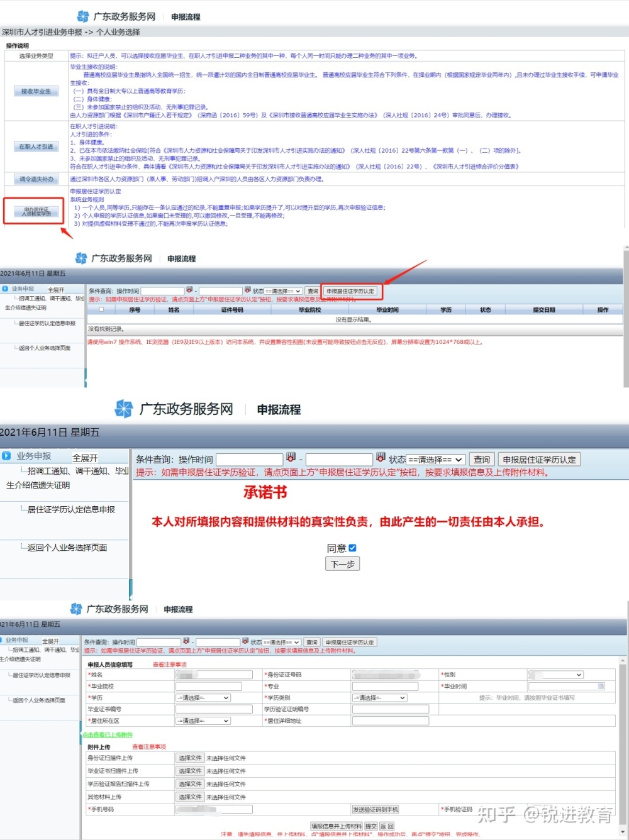This screenshot has height=840, width=629.
Task: Open the end-date calendar icon above the applicant form
Action: point(245,641)
